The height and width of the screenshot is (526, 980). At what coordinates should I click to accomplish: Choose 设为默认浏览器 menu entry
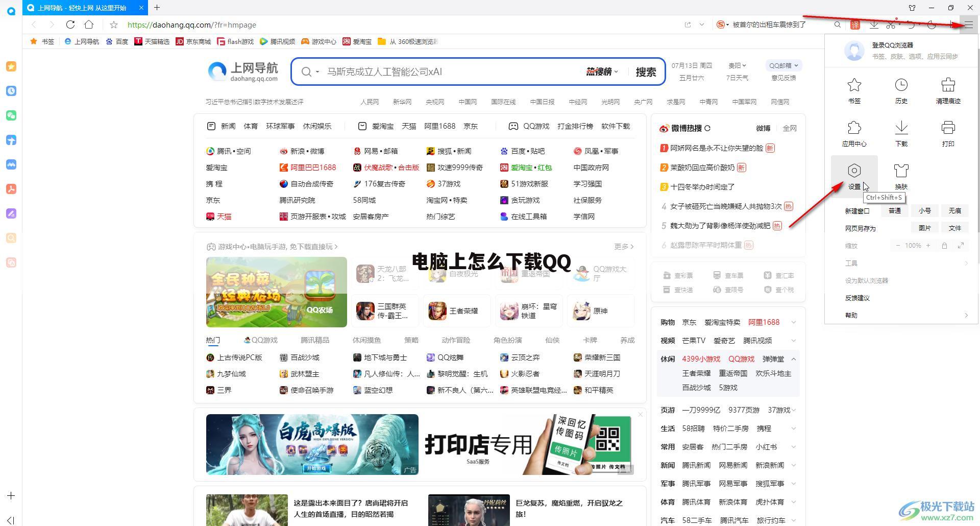(x=866, y=280)
